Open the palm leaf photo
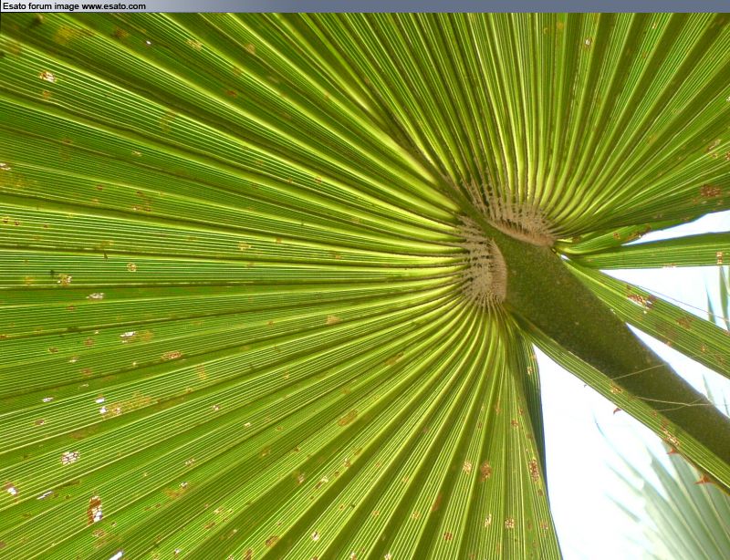 tap(365, 286)
